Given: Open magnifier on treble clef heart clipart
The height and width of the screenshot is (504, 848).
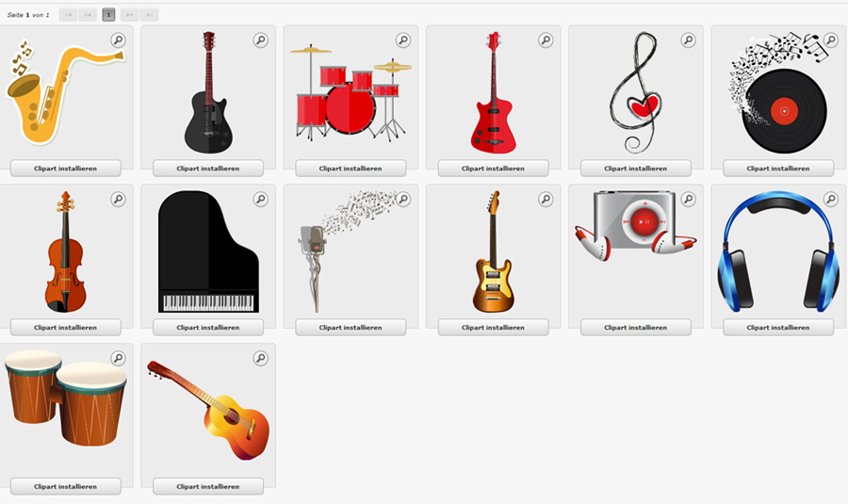Looking at the screenshot, I should [x=688, y=40].
